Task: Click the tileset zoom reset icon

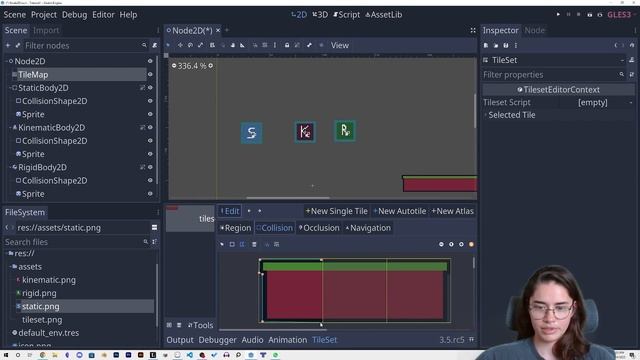Action: click(451, 244)
